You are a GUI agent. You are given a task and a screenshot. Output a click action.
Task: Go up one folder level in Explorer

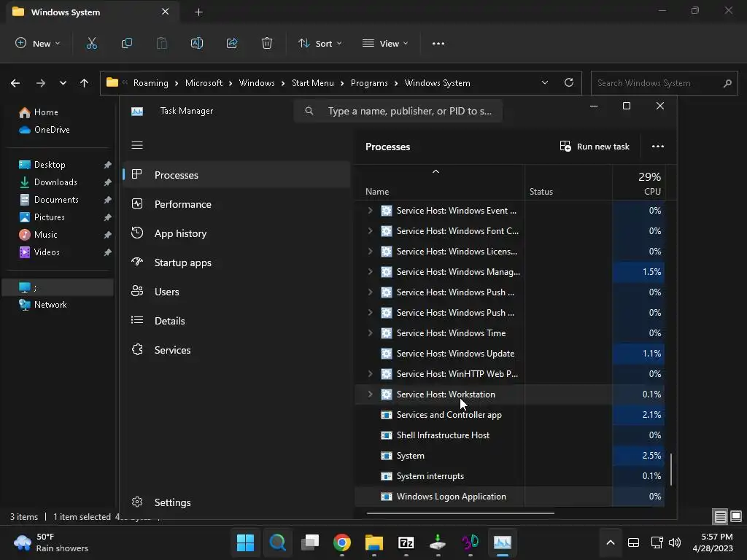point(85,83)
